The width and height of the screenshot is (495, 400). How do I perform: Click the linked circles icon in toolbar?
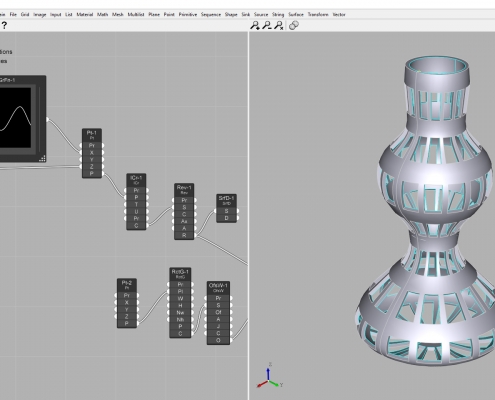293,25
